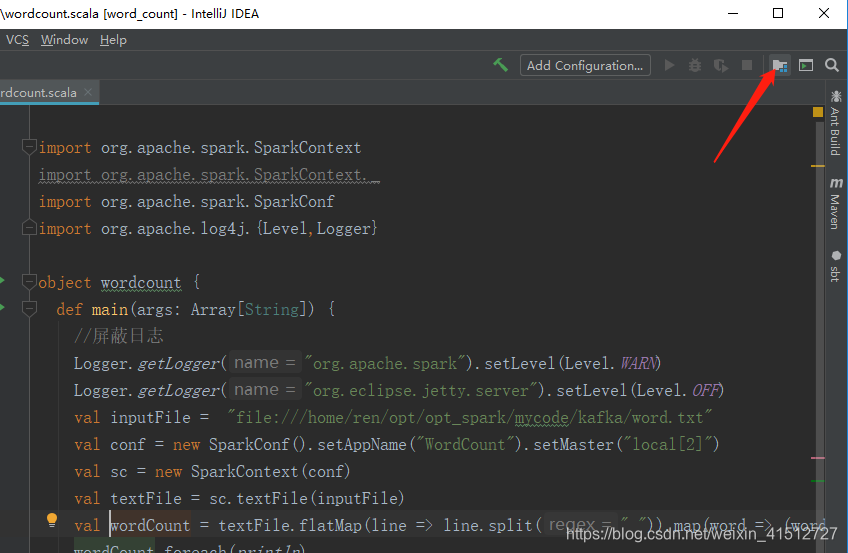
Task: Click new SparkContext(conf) expression
Action: pos(253,471)
